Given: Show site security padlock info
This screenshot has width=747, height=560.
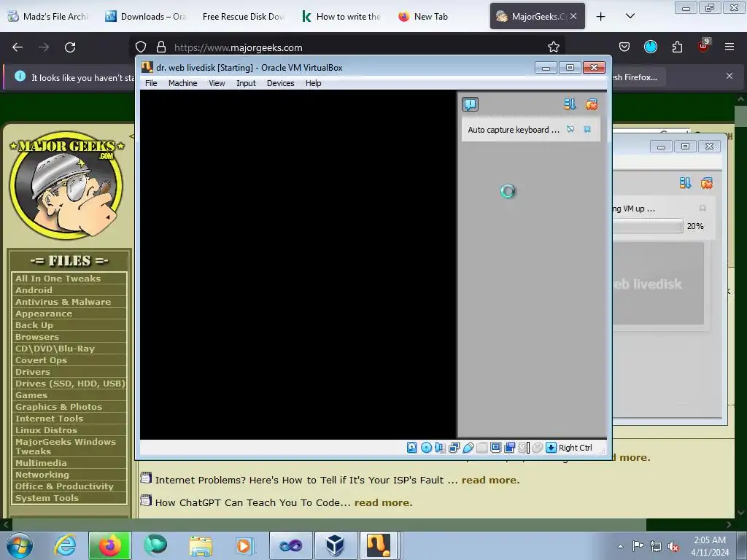Looking at the screenshot, I should click(161, 47).
